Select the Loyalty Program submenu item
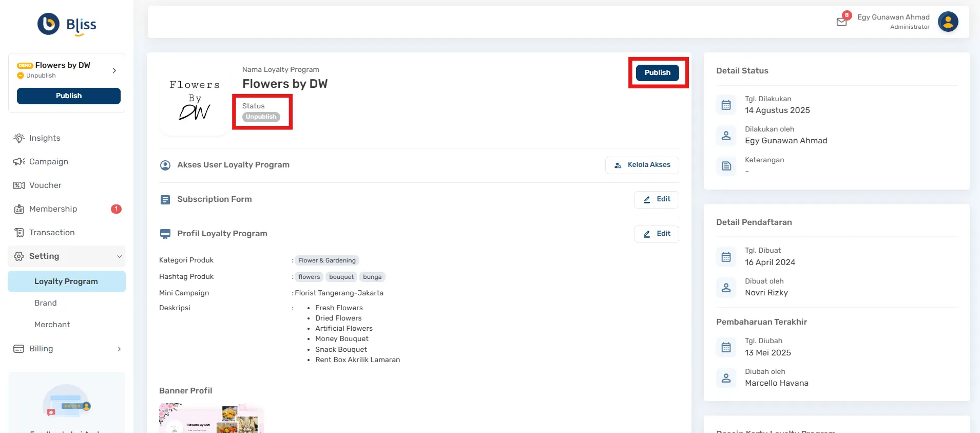This screenshot has width=980, height=433. [66, 281]
